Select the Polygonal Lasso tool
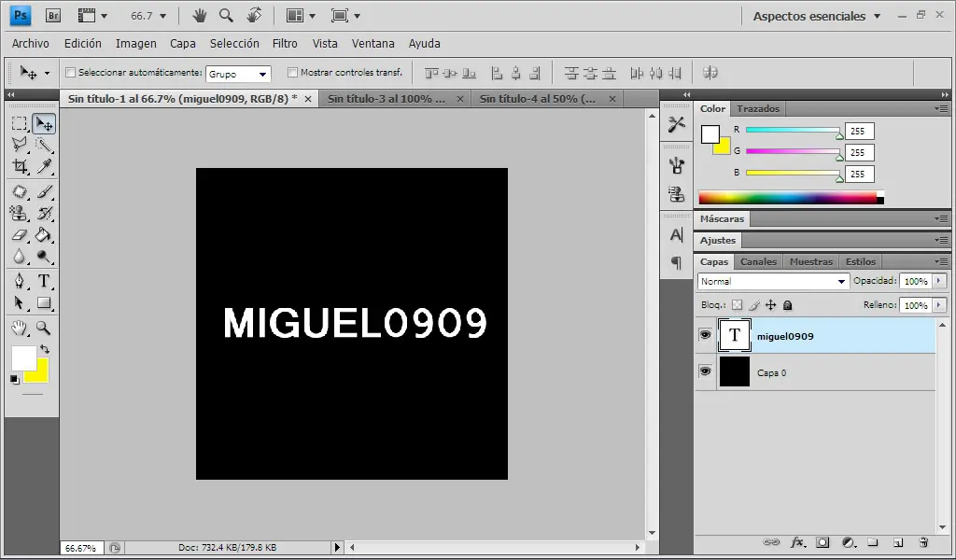The height and width of the screenshot is (560, 956). 20,145
